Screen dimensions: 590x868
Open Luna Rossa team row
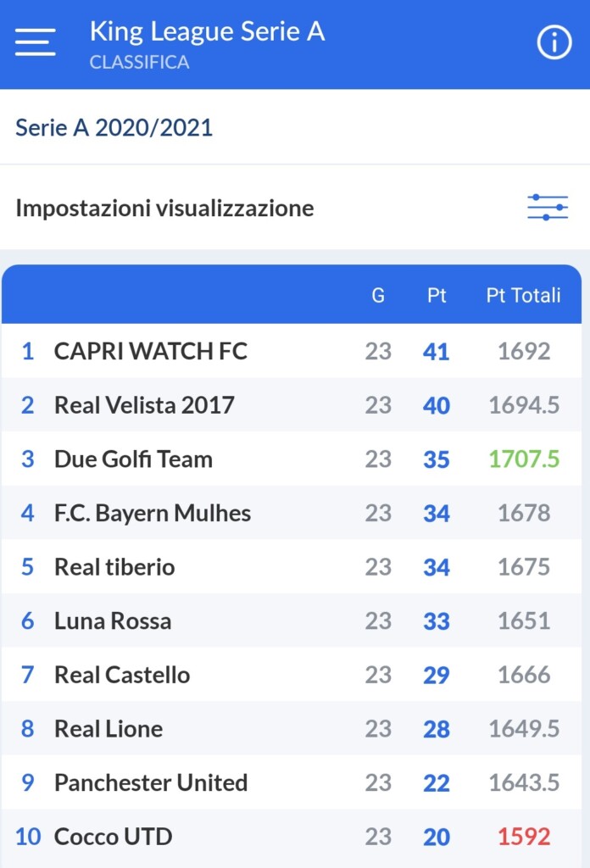coord(113,621)
